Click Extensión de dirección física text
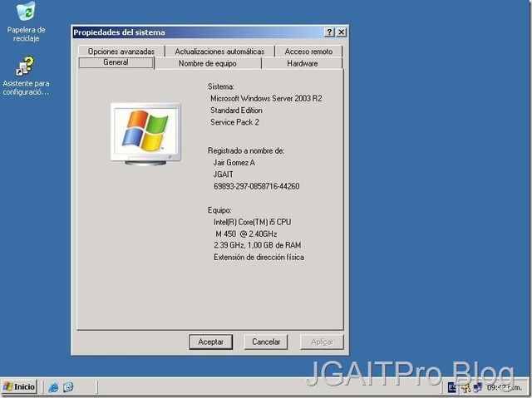Viewport: 532px width, 398px height. [x=259, y=258]
